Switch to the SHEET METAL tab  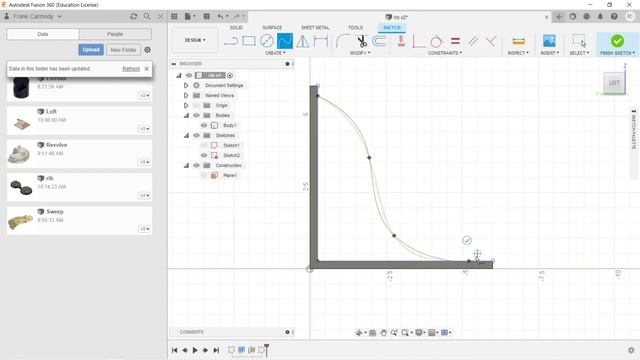[315, 27]
